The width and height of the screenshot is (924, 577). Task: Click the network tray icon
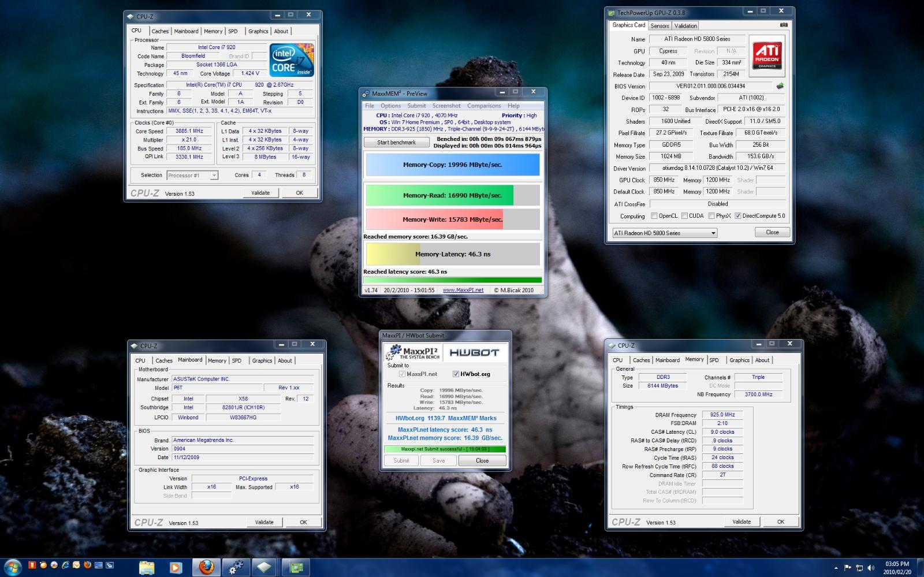point(859,568)
